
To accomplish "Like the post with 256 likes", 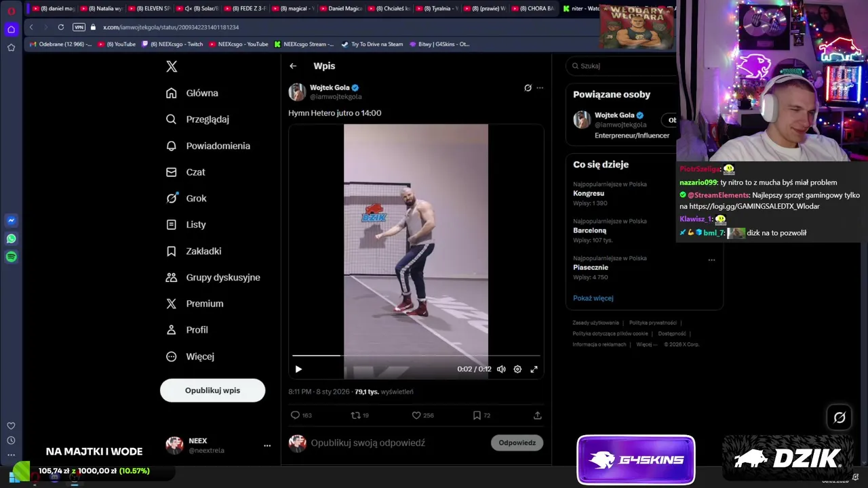I will click(422, 415).
